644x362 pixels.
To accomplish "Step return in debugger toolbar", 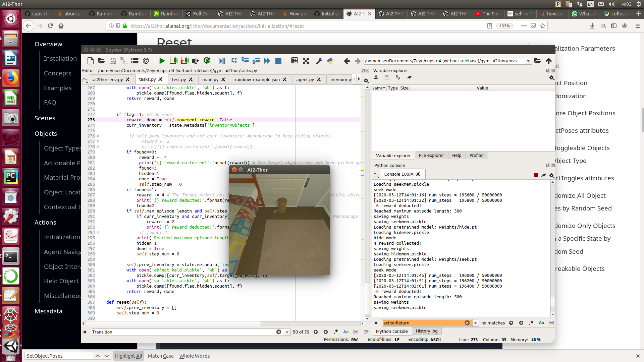I will point(256,61).
